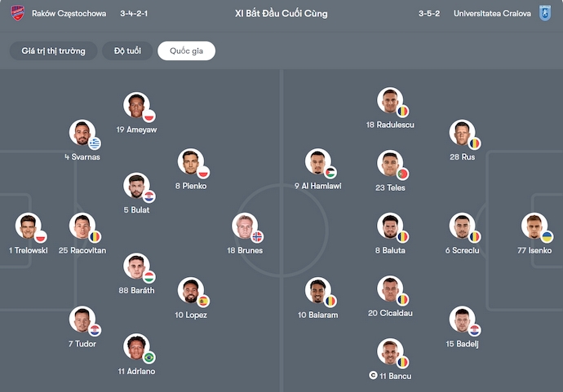Click Al Hamlawi's player photo
The width and height of the screenshot is (563, 392).
[317, 162]
